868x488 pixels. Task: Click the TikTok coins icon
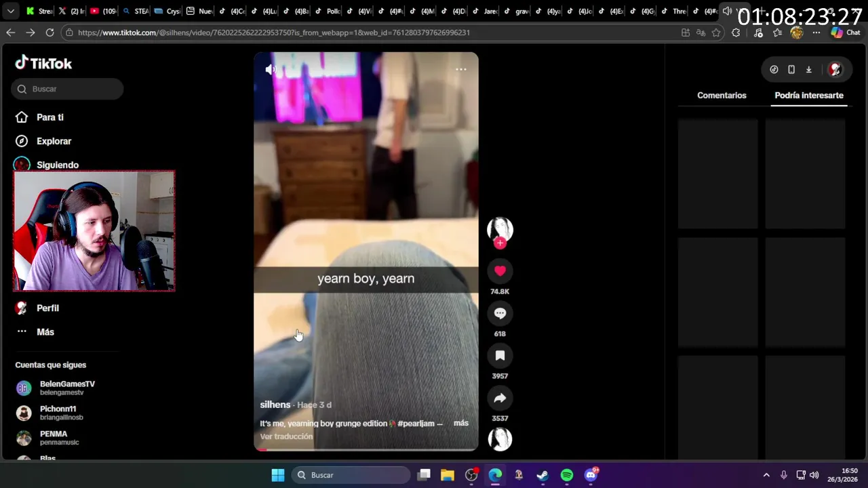(774, 69)
